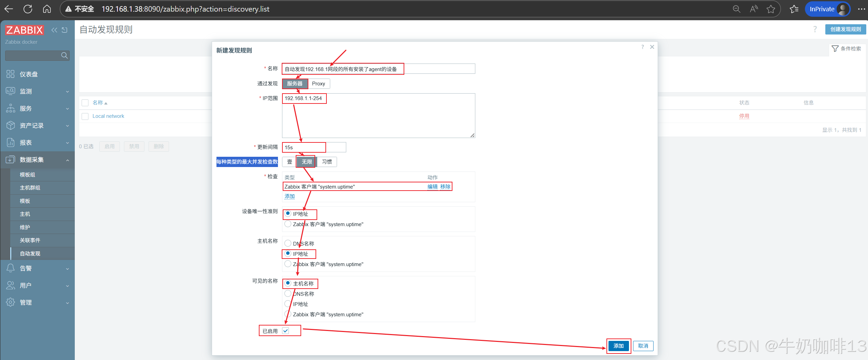The height and width of the screenshot is (360, 868).
Task: Select 主机名称 radio under 可见的名称
Action: (288, 283)
